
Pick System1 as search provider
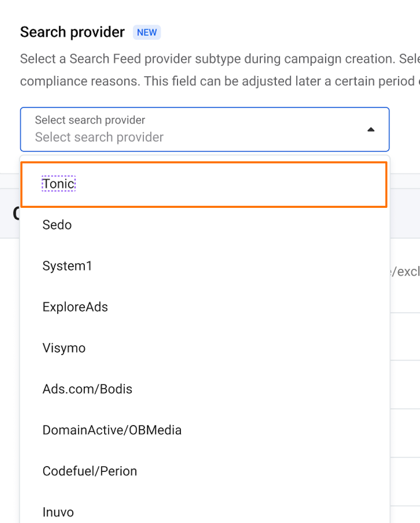click(67, 266)
